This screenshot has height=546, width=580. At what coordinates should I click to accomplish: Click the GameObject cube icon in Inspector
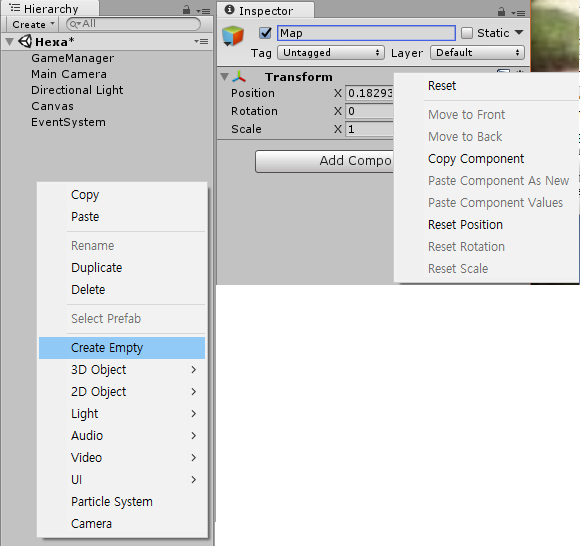point(233,36)
